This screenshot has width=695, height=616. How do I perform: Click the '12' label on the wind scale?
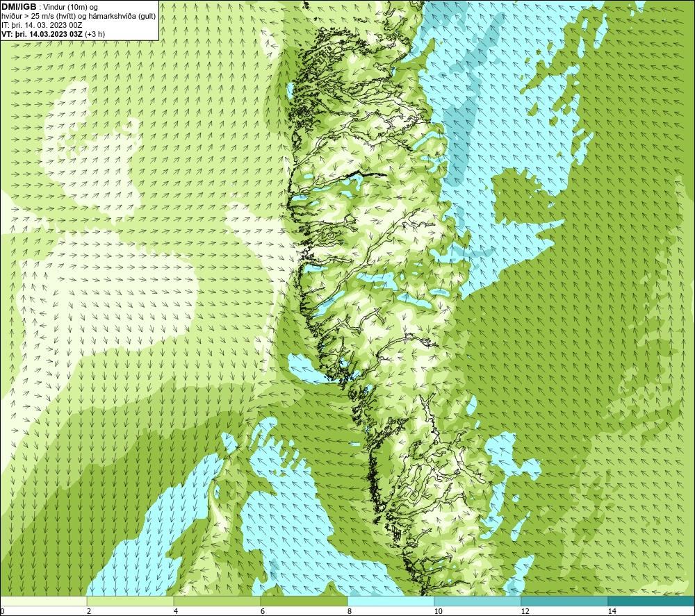click(x=525, y=612)
